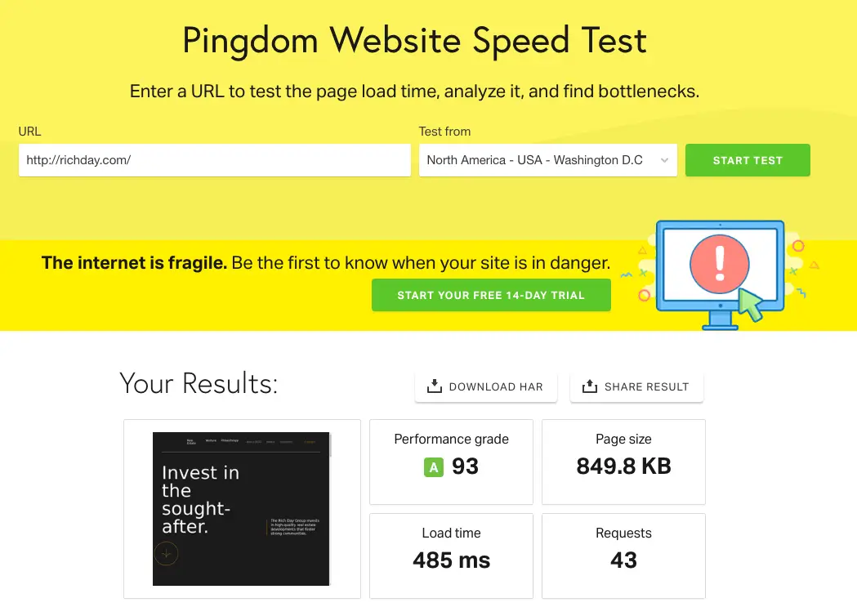Click the share icon on Share Result

coord(590,386)
